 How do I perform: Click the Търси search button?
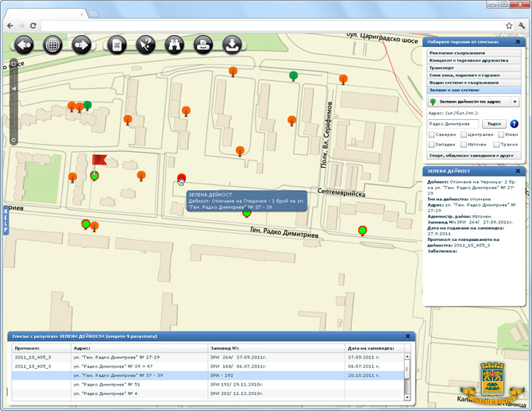[494, 124]
